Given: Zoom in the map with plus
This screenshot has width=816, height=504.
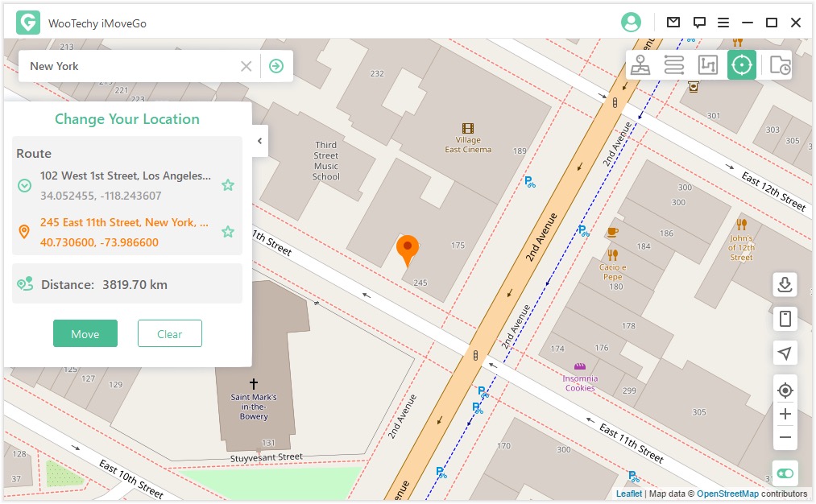Looking at the screenshot, I should 785,414.
